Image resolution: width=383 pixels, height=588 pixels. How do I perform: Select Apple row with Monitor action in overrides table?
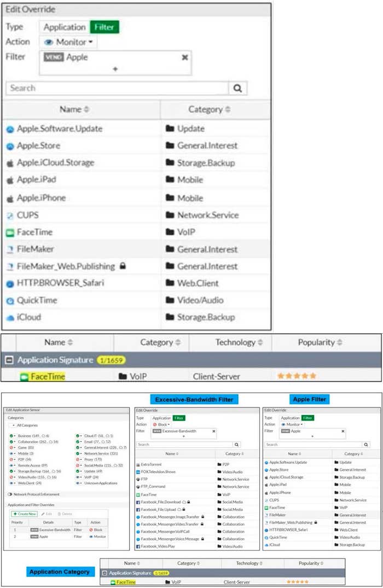click(58, 537)
